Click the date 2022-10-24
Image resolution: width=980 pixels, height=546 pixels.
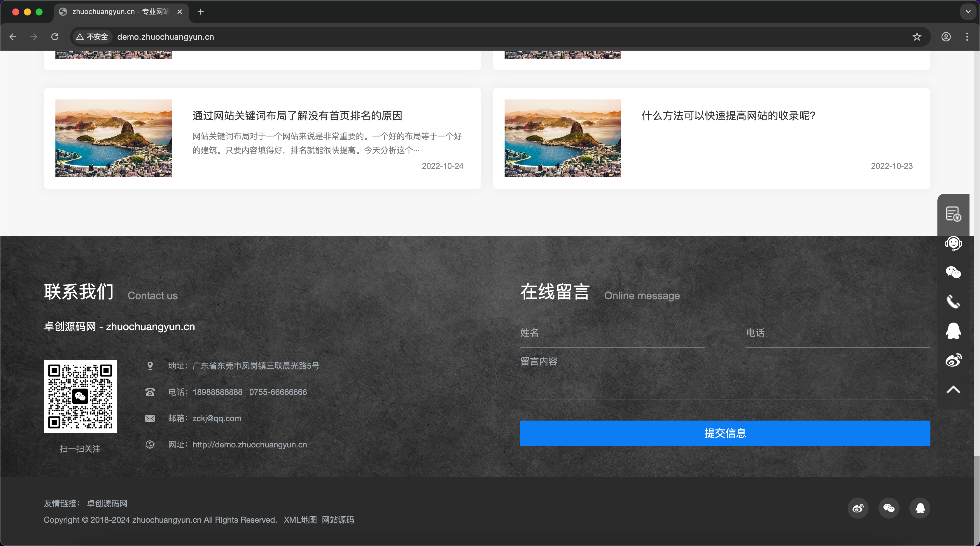pos(442,166)
